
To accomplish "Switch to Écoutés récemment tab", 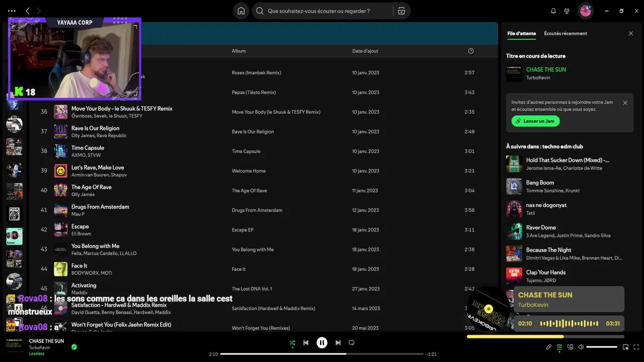I will (x=566, y=33).
